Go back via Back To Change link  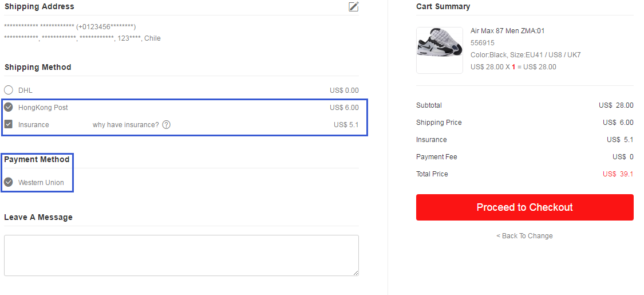(x=524, y=236)
